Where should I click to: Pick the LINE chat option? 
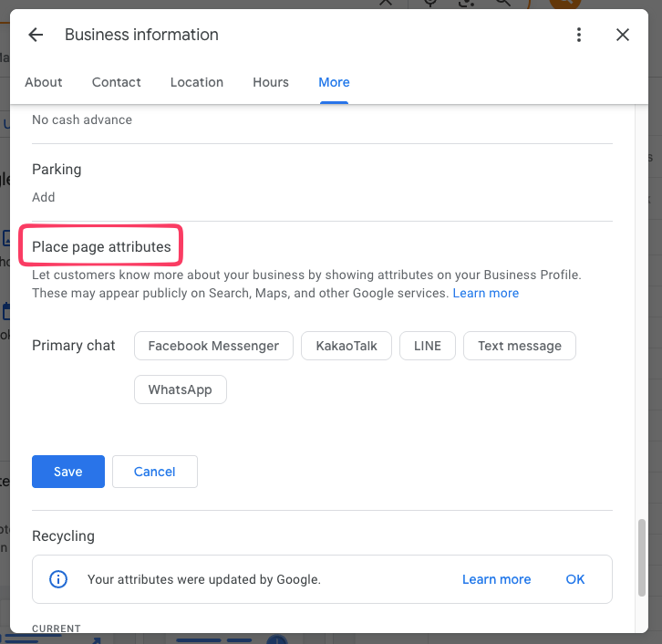428,346
